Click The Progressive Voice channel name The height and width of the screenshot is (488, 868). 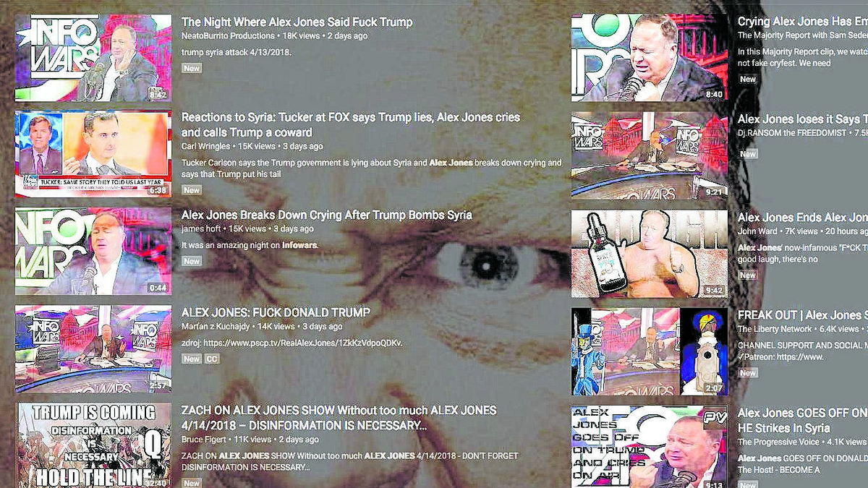point(778,442)
